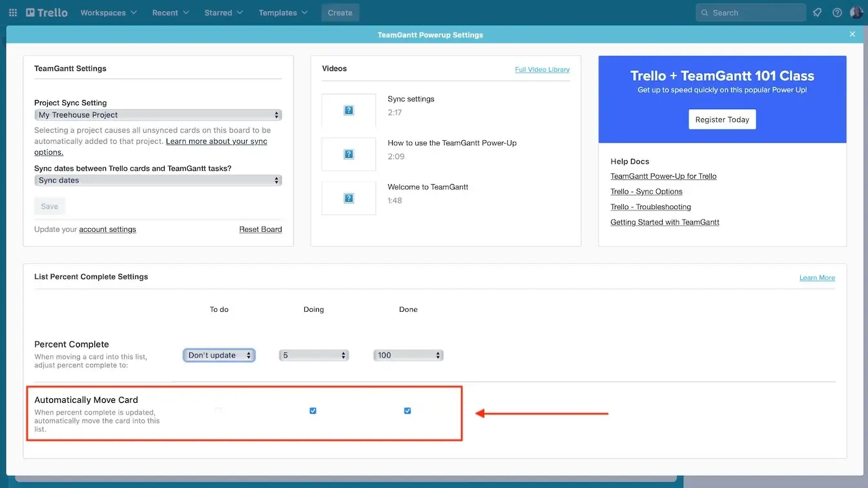The image size is (868, 488).
Task: Click the Create button
Action: [x=340, y=13]
